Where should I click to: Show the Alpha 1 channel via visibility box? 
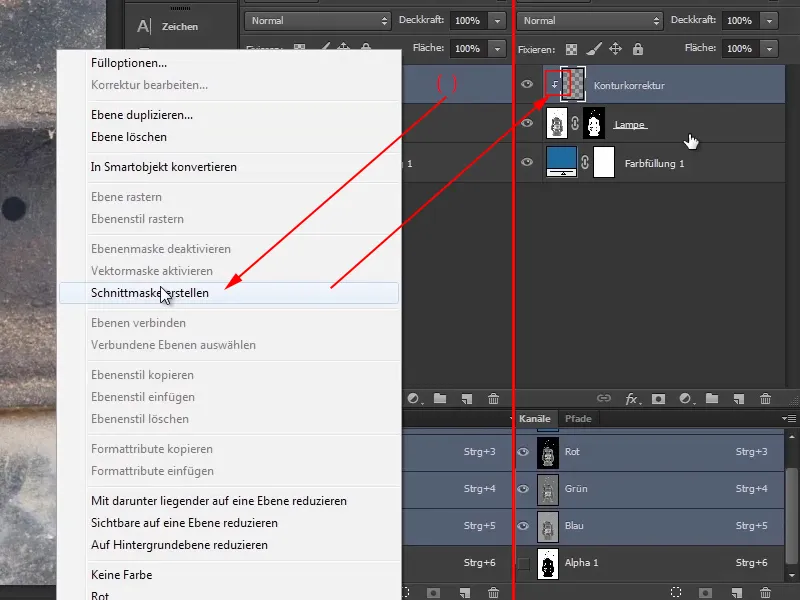[x=523, y=563]
